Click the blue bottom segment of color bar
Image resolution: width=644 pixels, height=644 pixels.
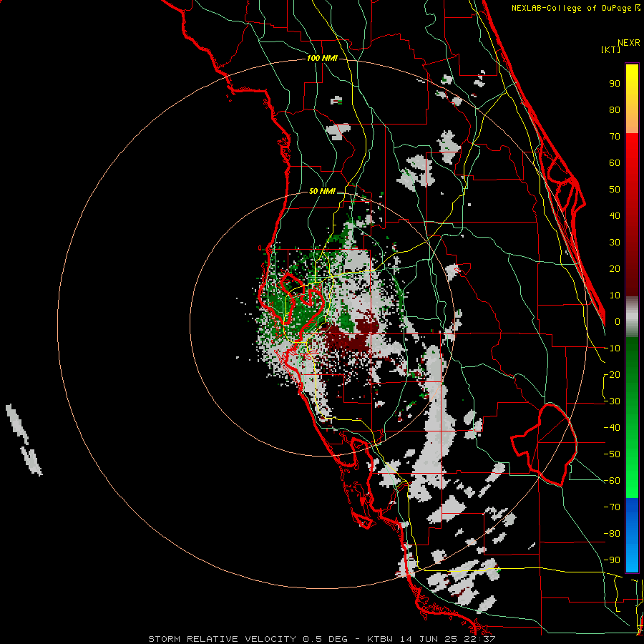[632, 535]
